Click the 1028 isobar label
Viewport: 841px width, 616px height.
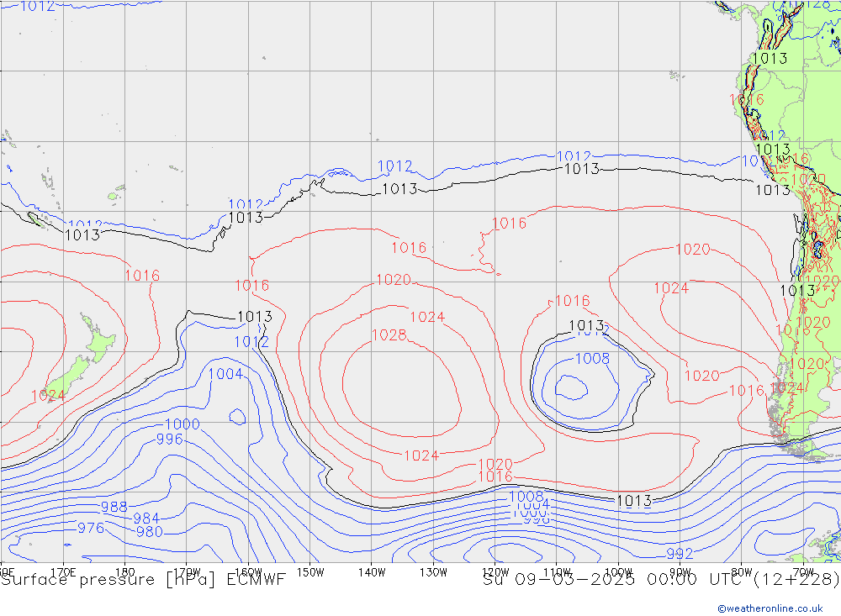(x=389, y=335)
